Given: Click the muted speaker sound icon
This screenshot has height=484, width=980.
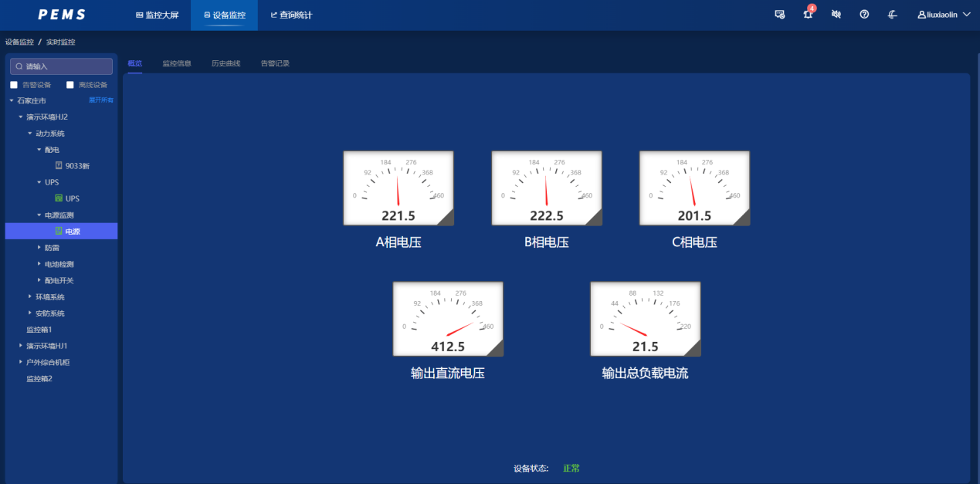Looking at the screenshot, I should (836, 15).
